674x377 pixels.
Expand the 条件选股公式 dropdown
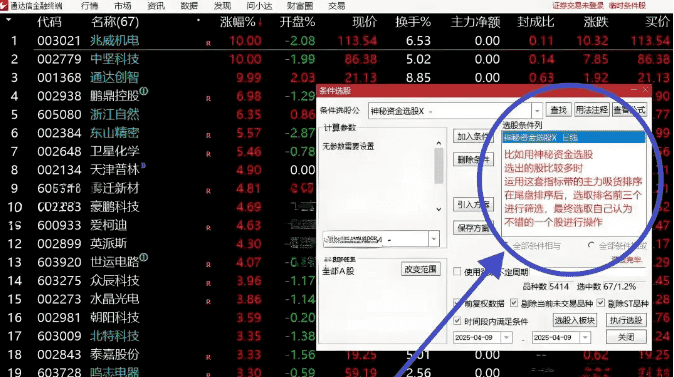(x=537, y=111)
